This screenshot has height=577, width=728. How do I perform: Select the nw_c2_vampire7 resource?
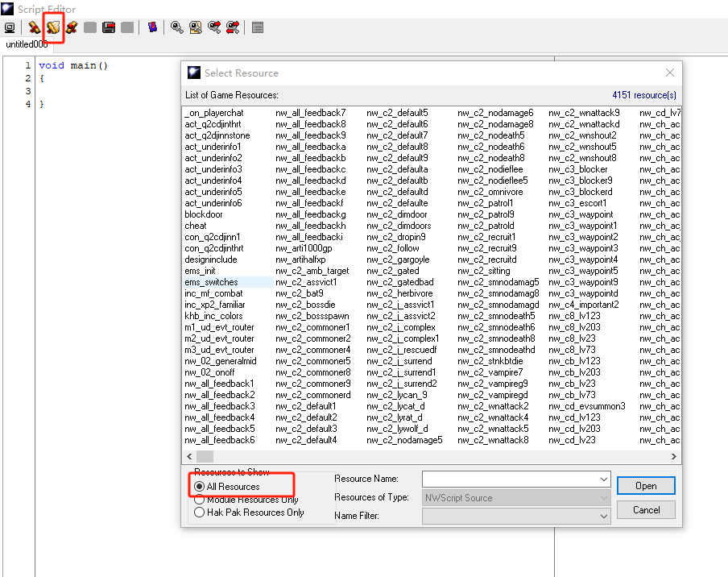(x=490, y=372)
